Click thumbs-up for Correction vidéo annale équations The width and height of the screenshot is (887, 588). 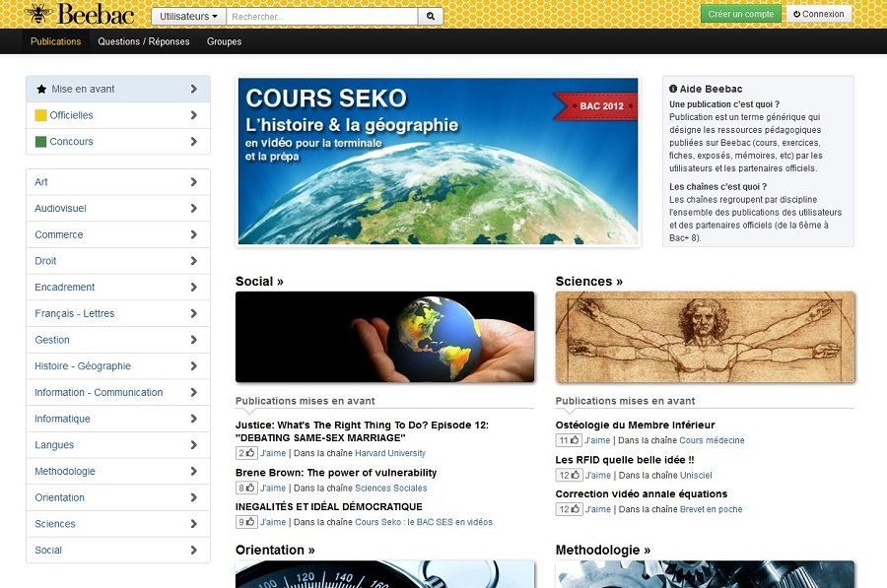coord(569,509)
